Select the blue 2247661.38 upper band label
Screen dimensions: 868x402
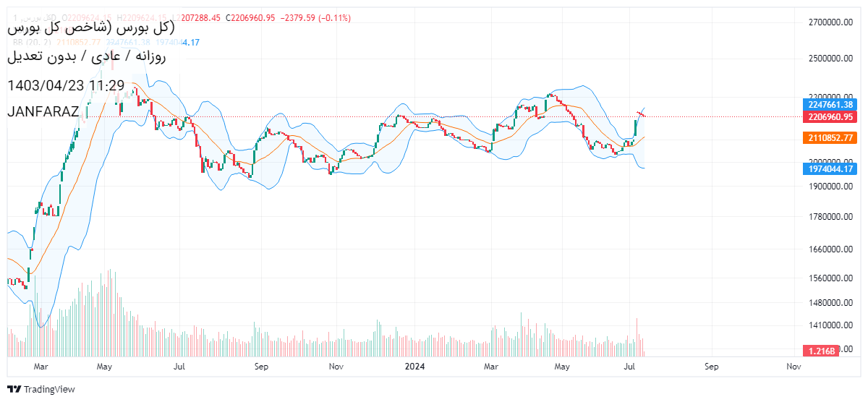pos(830,104)
